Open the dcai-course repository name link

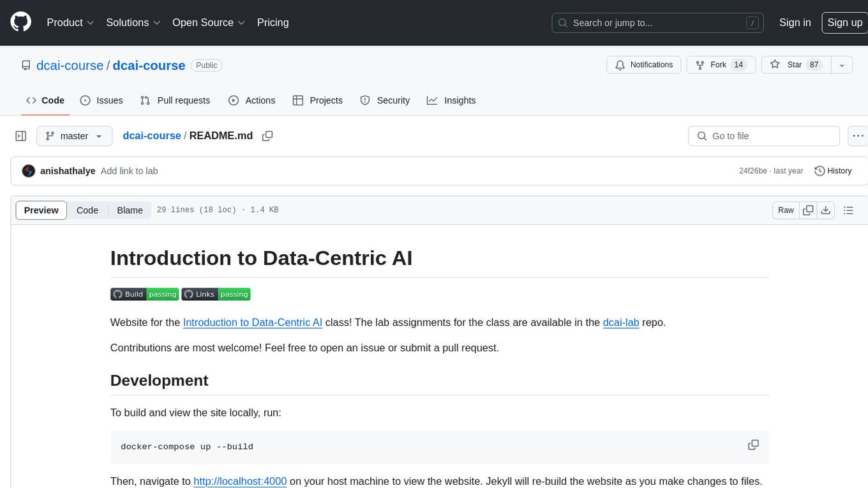[x=149, y=65]
